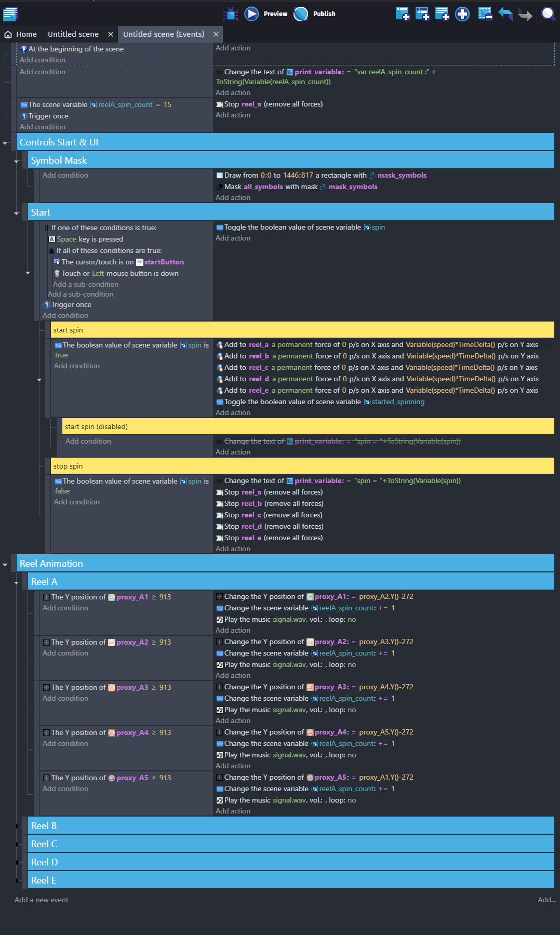This screenshot has height=935, width=560.
Task: Expand the Reel E group
Action: [17, 880]
